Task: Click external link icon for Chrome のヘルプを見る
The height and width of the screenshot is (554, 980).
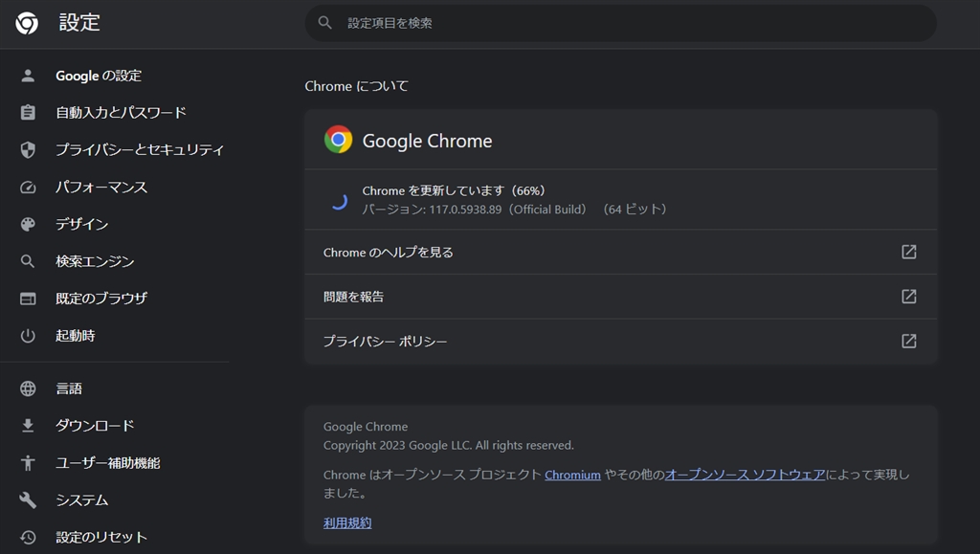Action: click(x=909, y=253)
